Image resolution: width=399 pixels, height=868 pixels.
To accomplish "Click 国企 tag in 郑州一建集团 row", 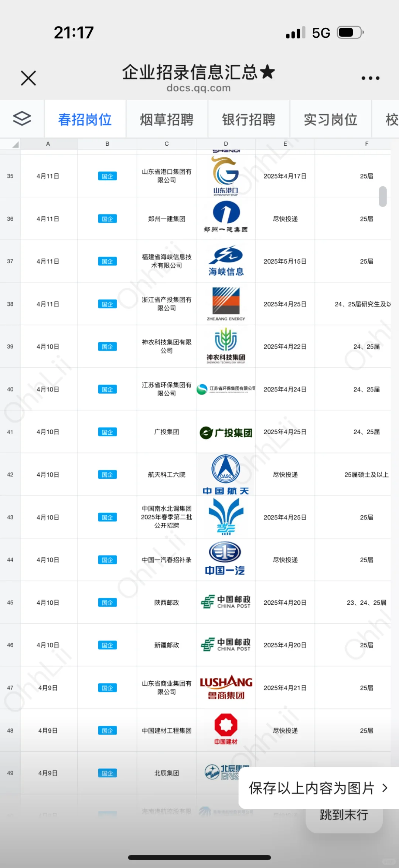I will [x=108, y=219].
